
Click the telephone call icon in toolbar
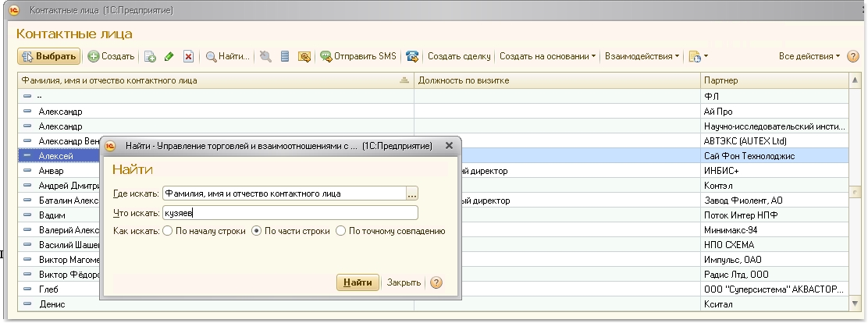tap(412, 56)
